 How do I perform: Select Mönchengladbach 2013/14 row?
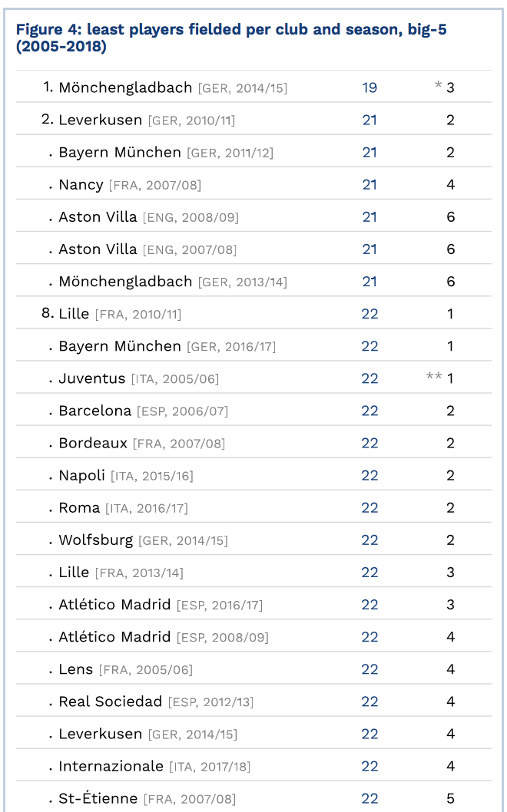click(253, 281)
